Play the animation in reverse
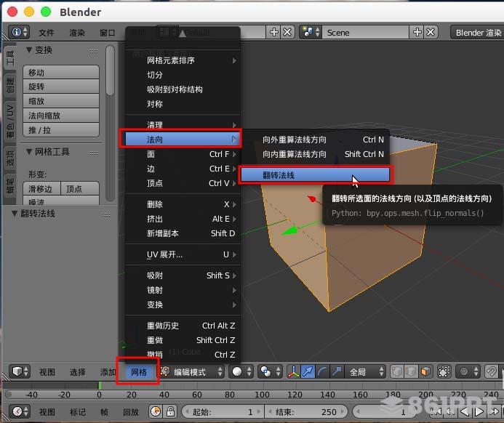 [x=464, y=411]
